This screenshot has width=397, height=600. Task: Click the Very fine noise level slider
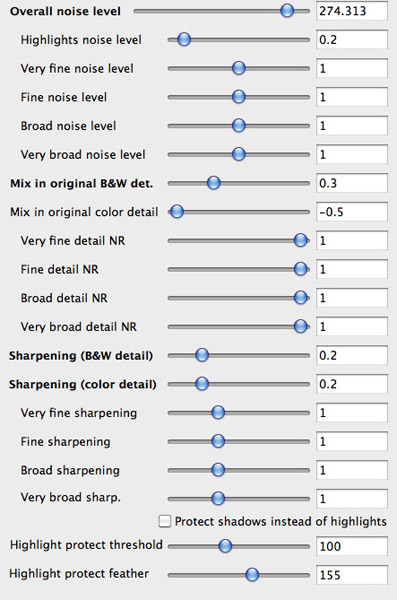click(x=239, y=68)
